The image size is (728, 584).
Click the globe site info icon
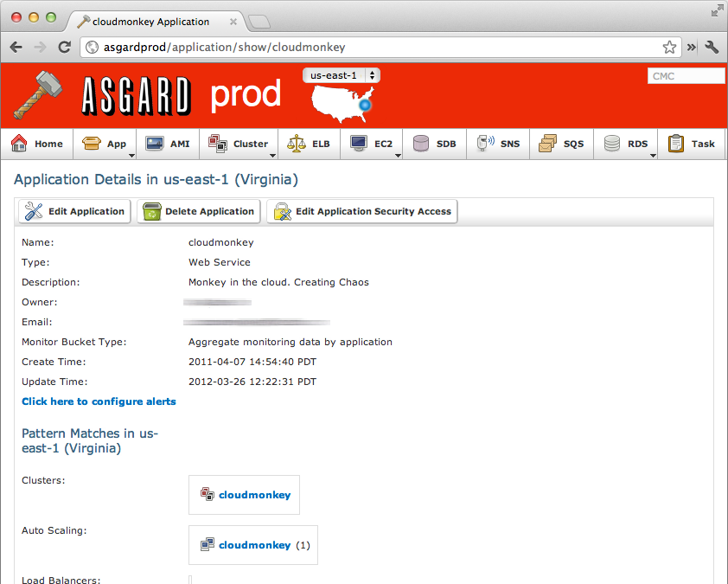click(92, 47)
